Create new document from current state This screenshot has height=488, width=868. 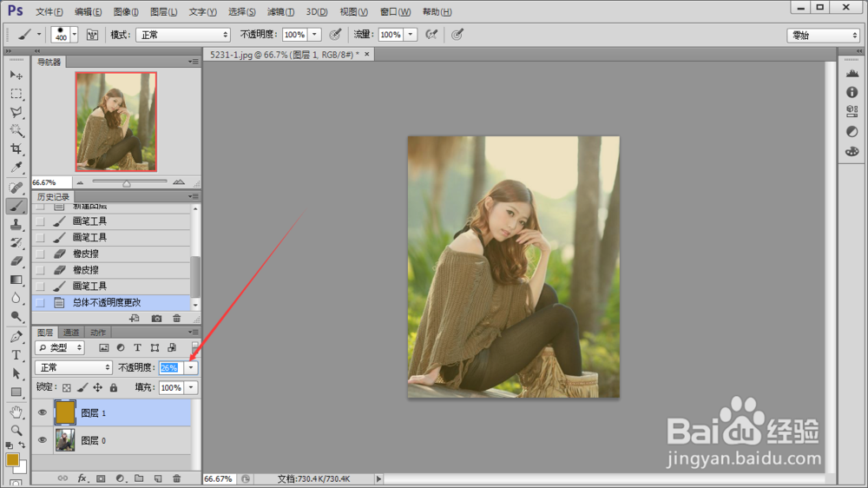(x=135, y=319)
